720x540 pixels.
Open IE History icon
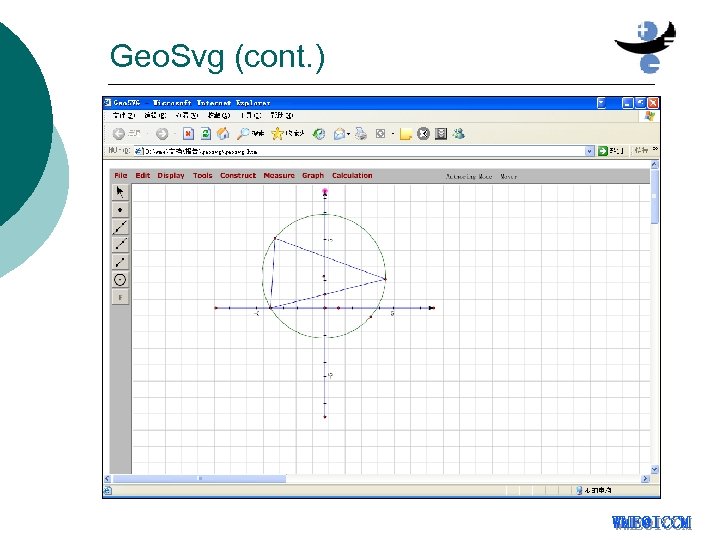coord(319,134)
